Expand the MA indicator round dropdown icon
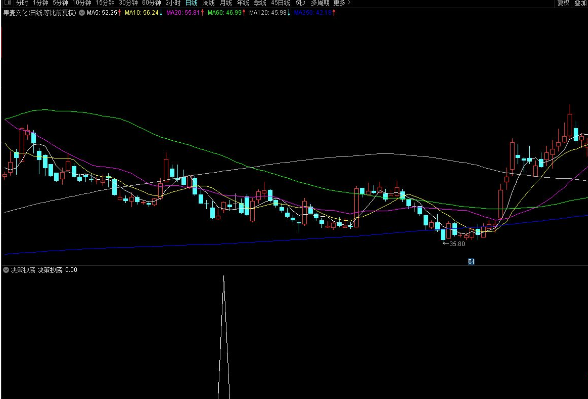Image resolution: width=588 pixels, height=399 pixels. (x=81, y=13)
